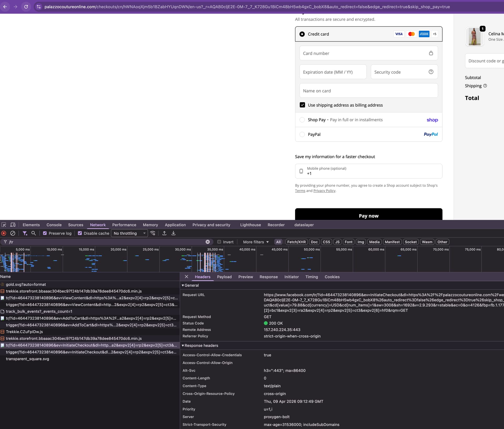The image size is (504, 429).
Task: Expand the More filters dropdown
Action: click(256, 242)
